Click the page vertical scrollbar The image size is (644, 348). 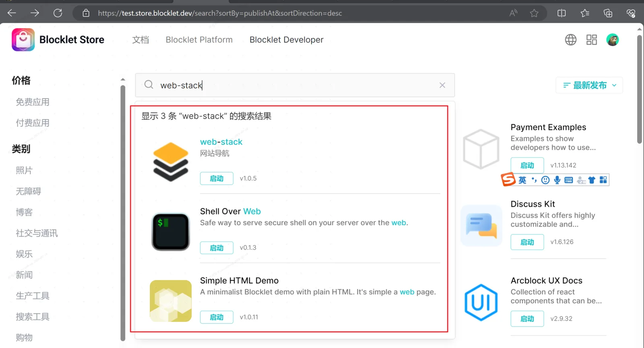click(640, 89)
